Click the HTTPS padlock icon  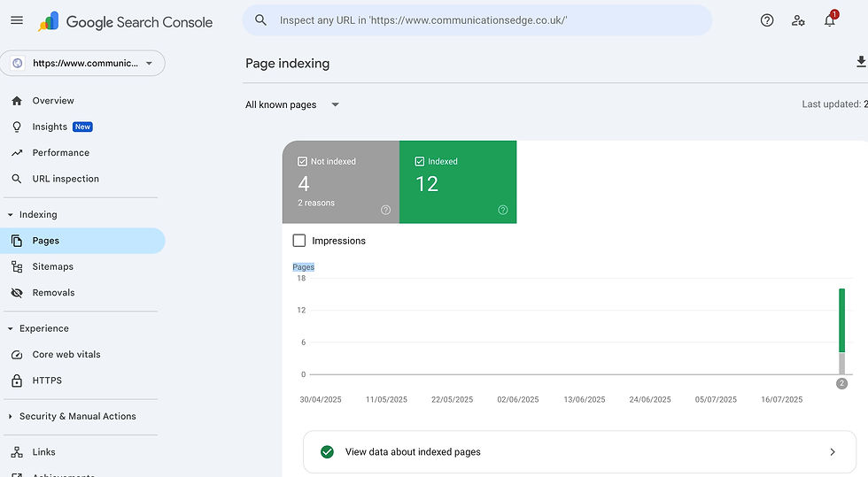coord(17,381)
